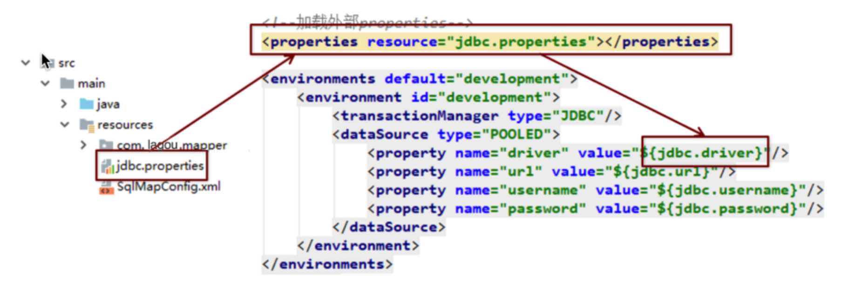
Task: Click the ${jdbc.password} value
Action: 727,208
